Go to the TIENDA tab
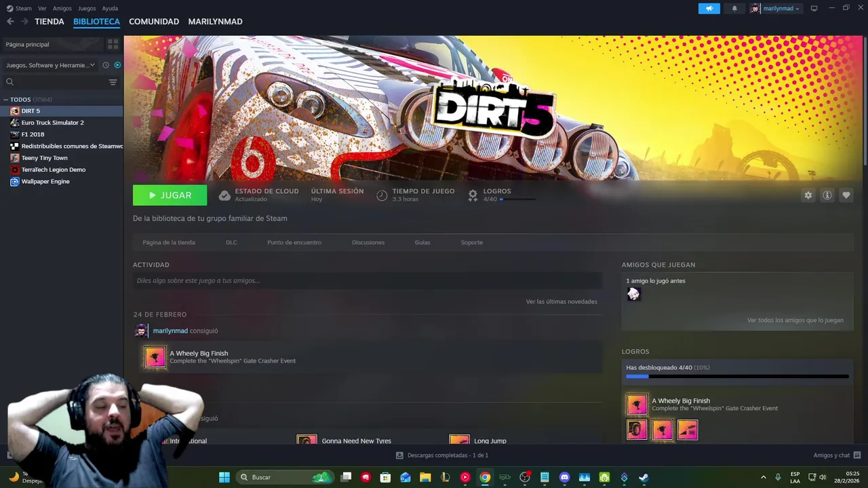868x488 pixels. (x=50, y=22)
